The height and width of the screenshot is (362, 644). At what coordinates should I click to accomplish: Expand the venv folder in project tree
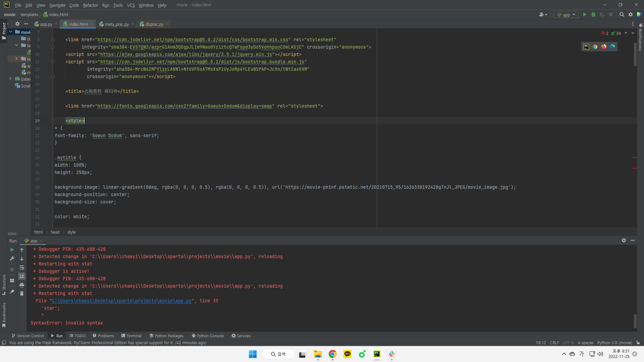click(x=16, y=59)
